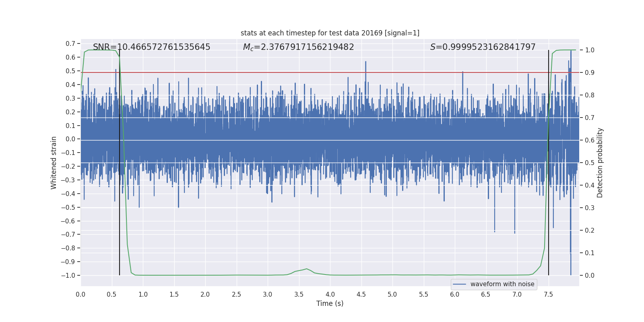
Task: Select the 'Time (s)' x-axis label
Action: (330, 303)
